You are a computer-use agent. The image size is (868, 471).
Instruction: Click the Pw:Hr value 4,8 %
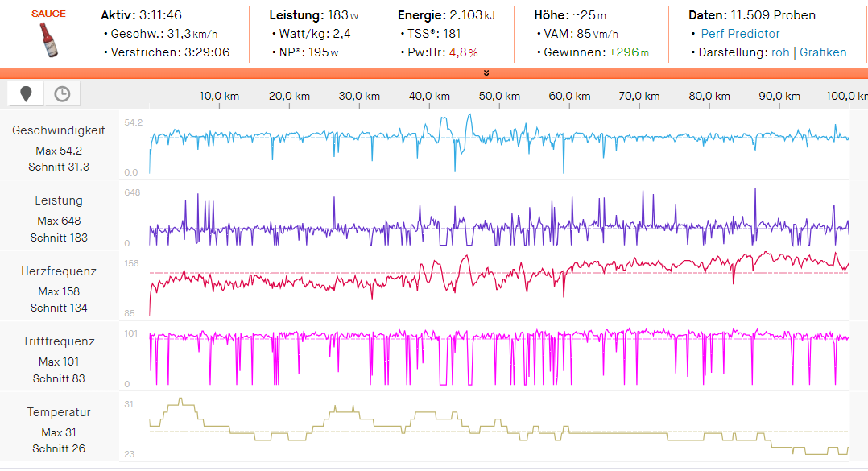[463, 52]
